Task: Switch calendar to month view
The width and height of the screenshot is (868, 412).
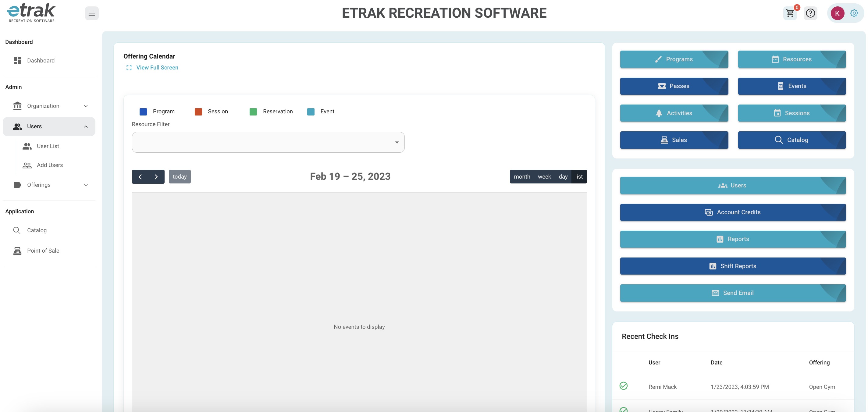Action: [x=522, y=176]
